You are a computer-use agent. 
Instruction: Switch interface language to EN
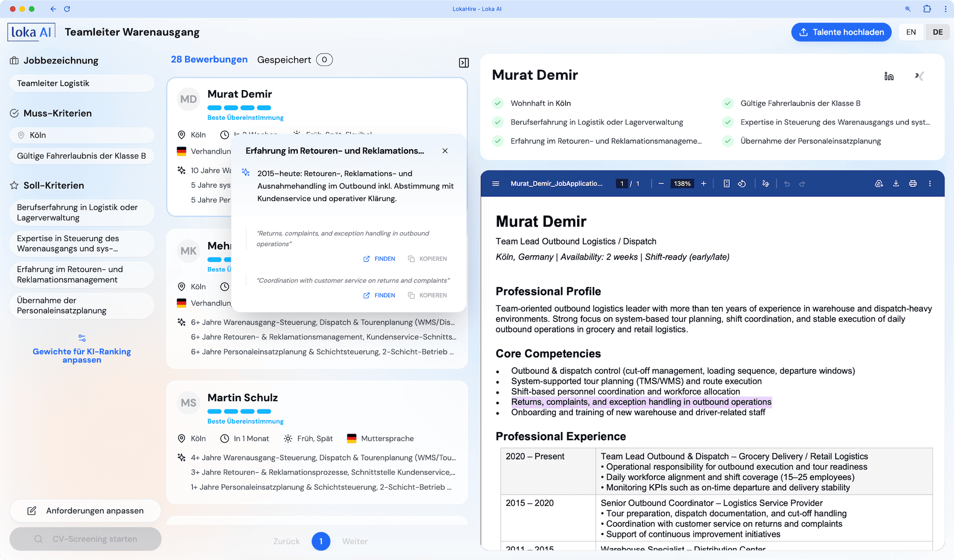coord(911,32)
